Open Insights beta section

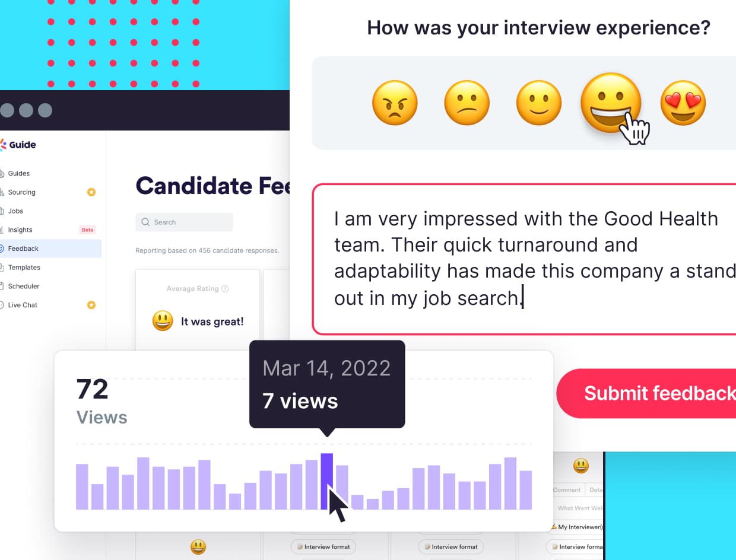[20, 230]
